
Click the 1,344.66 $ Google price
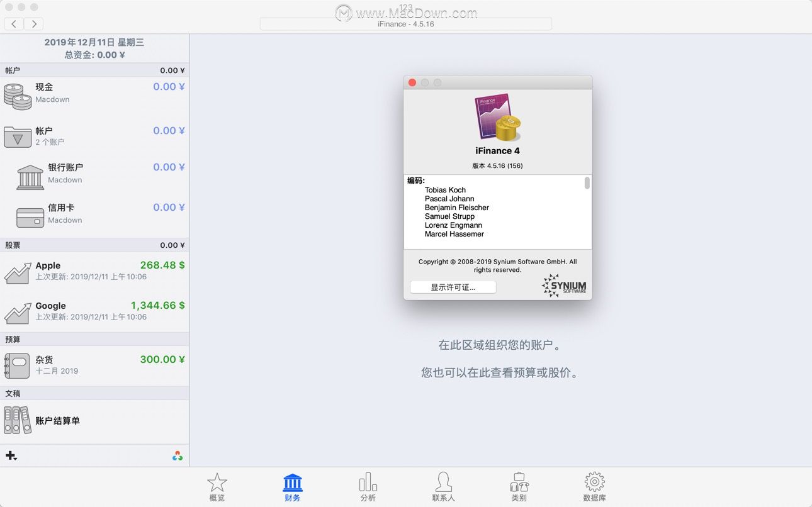click(x=158, y=306)
